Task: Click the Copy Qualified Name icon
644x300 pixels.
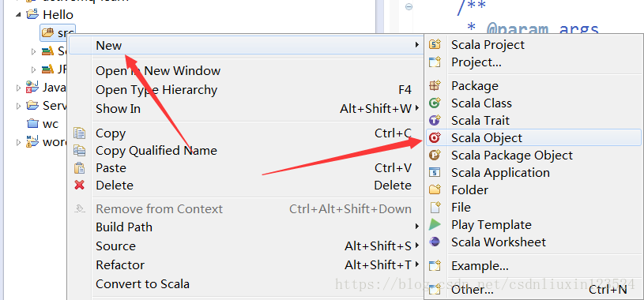Action: 79,150
